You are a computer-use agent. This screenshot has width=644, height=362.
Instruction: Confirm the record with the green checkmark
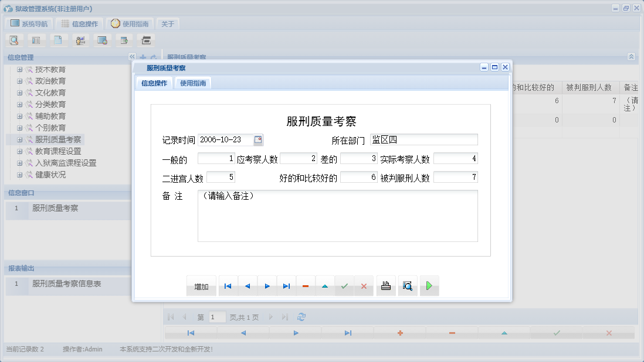(x=344, y=285)
